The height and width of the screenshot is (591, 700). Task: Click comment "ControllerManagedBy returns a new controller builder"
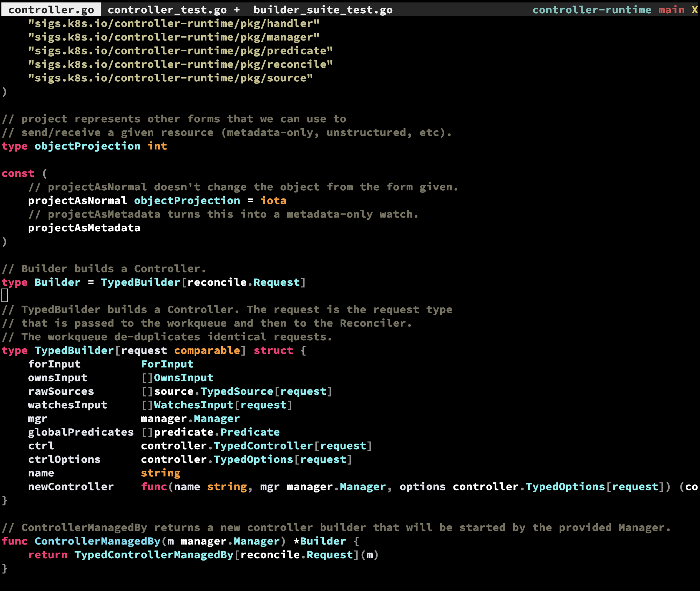pyautogui.click(x=336, y=527)
